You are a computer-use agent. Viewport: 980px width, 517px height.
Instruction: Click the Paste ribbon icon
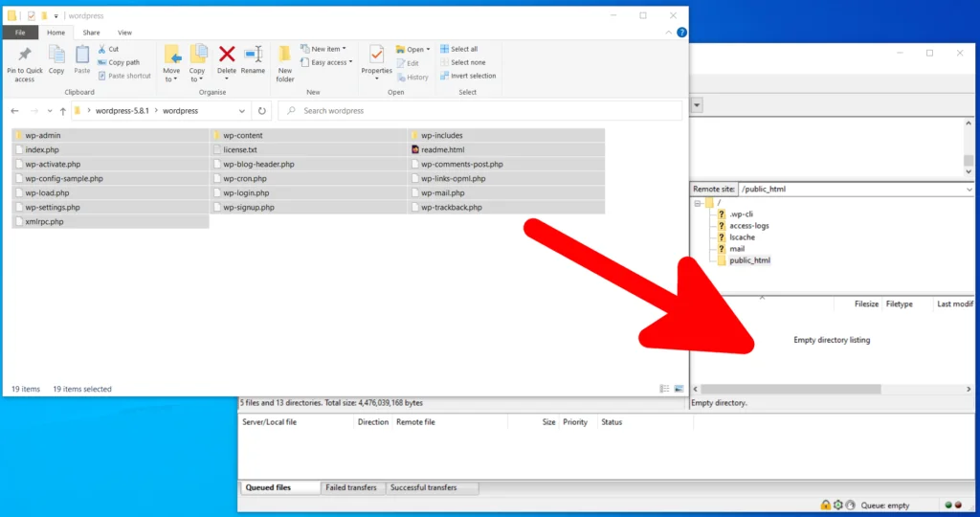(x=82, y=55)
